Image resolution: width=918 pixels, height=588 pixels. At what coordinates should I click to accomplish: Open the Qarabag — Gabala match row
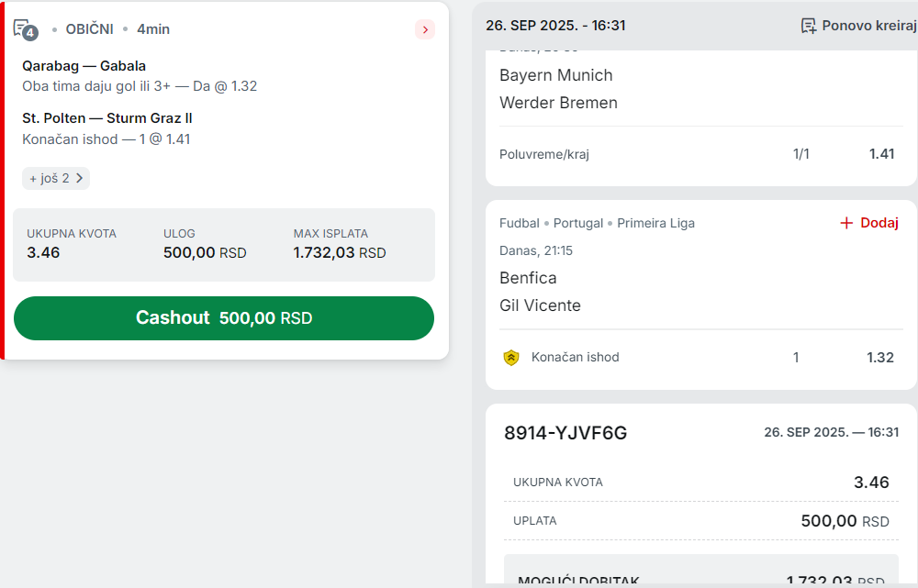click(x=140, y=76)
